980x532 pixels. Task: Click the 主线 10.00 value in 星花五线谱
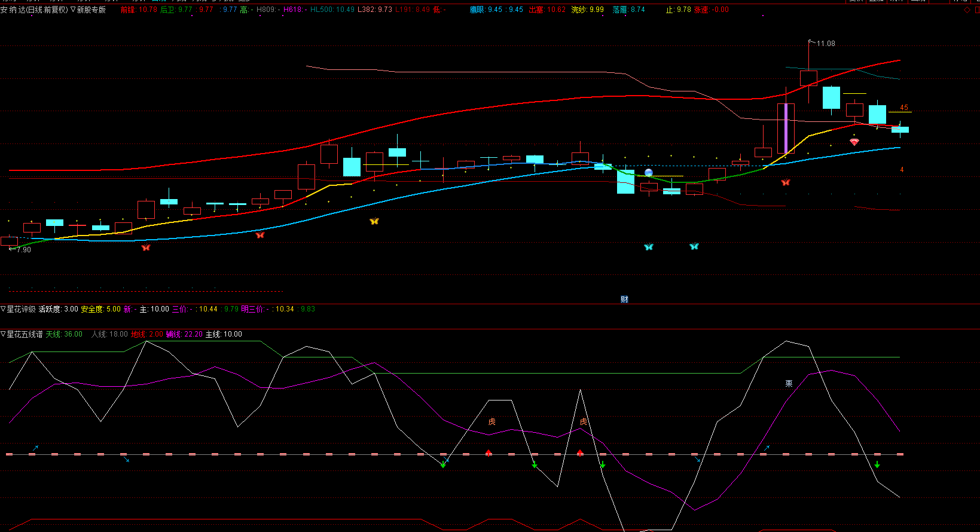(x=224, y=334)
